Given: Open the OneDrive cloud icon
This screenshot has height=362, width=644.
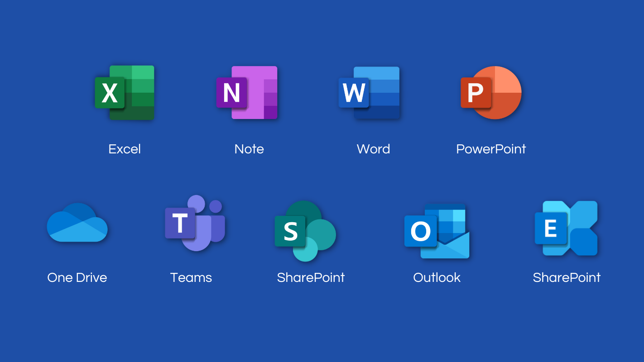Looking at the screenshot, I should (x=77, y=223).
